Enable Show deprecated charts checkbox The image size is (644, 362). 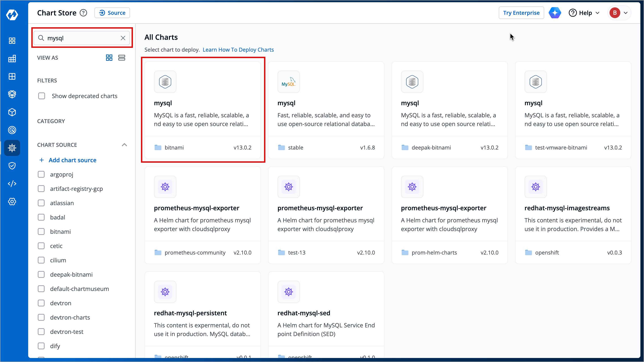coord(41,96)
